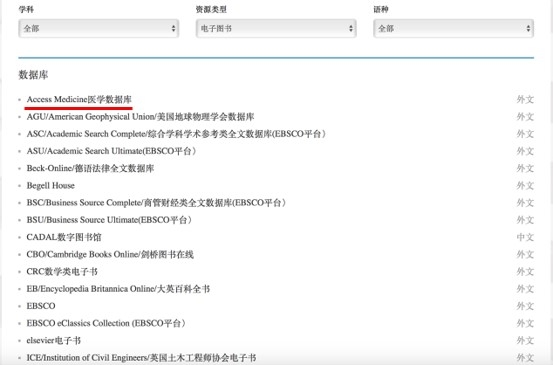
Task: Click the 学科 filter label
Action: point(26,10)
